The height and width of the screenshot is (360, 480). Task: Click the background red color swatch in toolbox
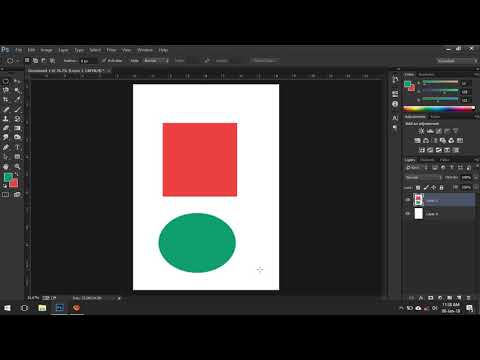point(14,183)
